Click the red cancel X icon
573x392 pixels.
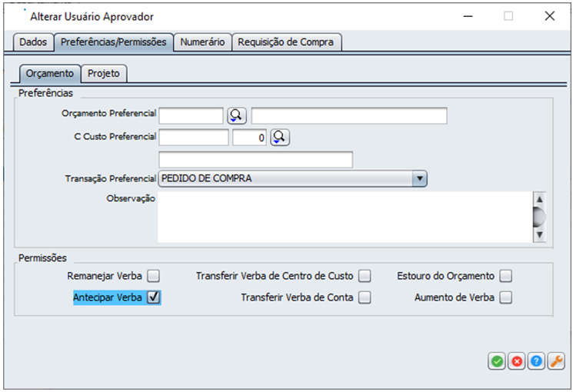pyautogui.click(x=517, y=360)
